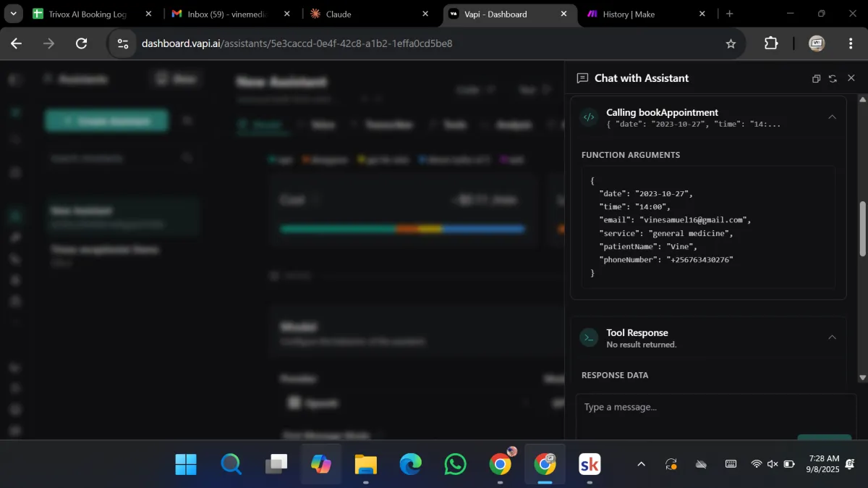Open the Chrome profile avatar
This screenshot has width=868, height=488.
click(x=817, y=43)
